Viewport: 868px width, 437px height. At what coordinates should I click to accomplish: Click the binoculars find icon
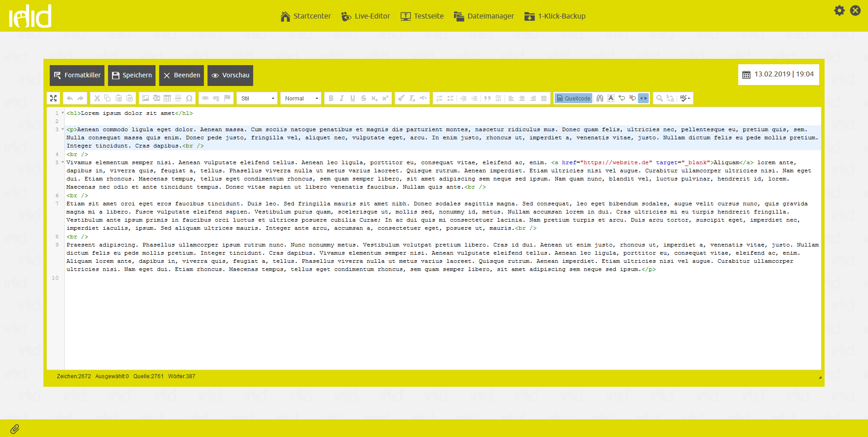(x=600, y=98)
